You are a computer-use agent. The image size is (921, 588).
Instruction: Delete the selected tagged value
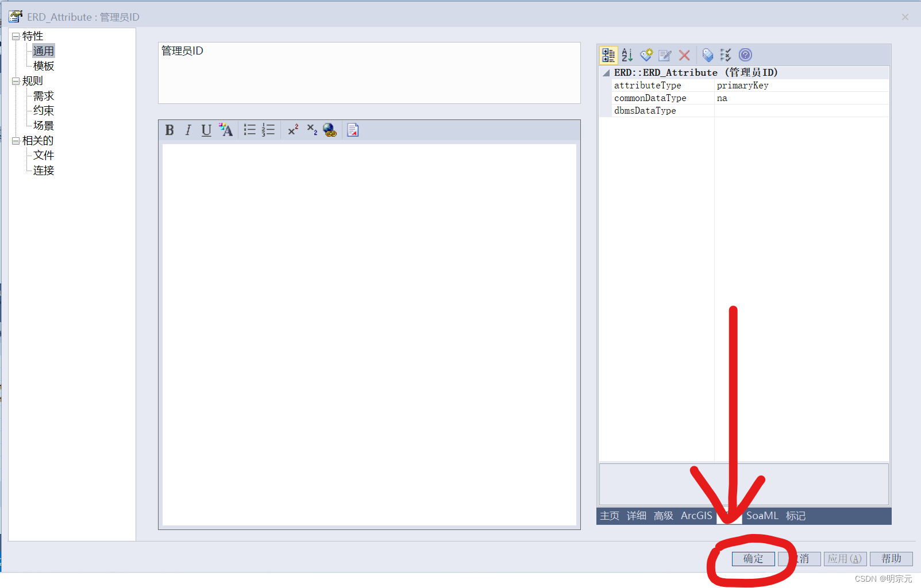pyautogui.click(x=684, y=55)
